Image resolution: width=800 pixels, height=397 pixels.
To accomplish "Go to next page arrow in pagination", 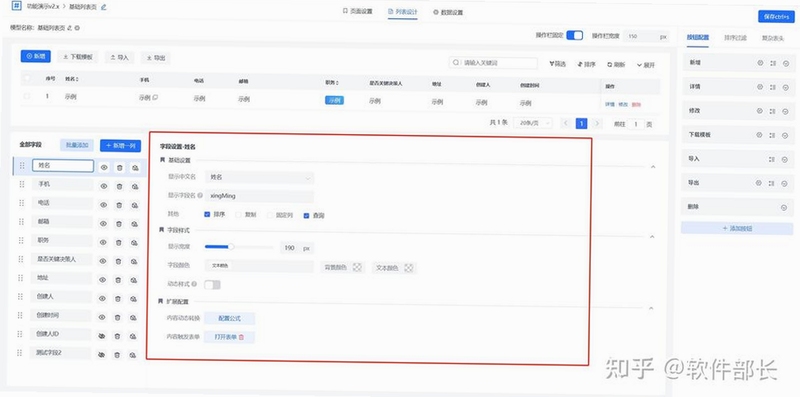I will point(596,123).
